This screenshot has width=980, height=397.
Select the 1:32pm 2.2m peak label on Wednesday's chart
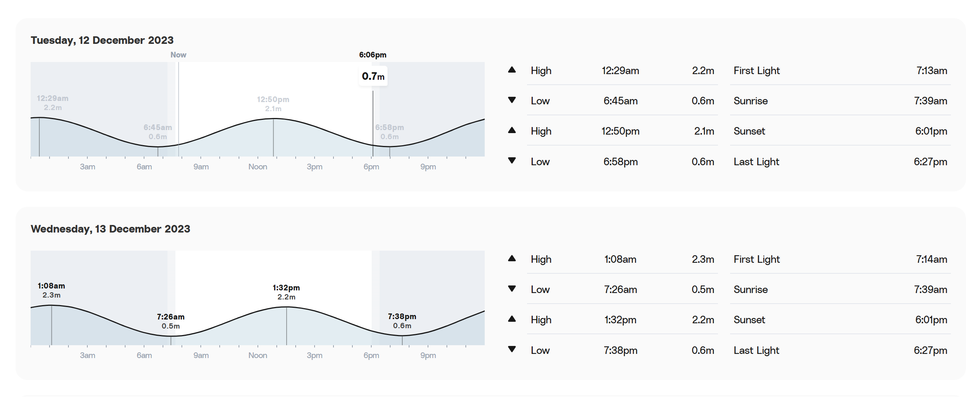pos(286,292)
